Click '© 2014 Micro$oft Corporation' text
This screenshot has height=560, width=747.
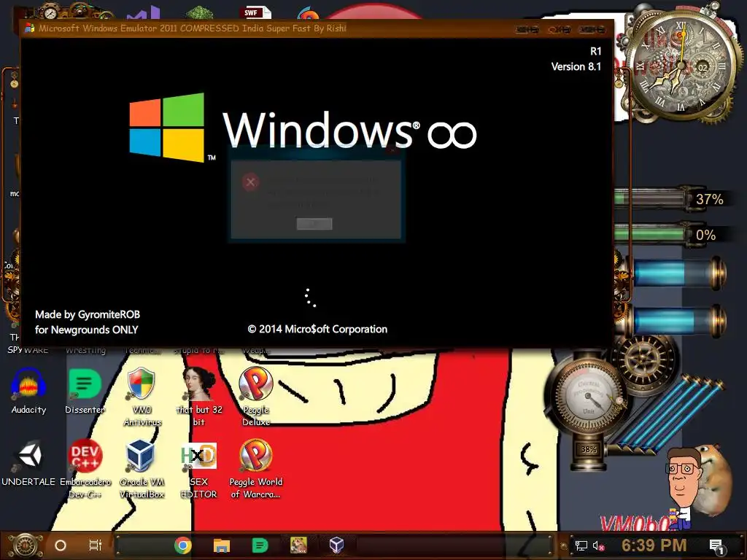[317, 329]
